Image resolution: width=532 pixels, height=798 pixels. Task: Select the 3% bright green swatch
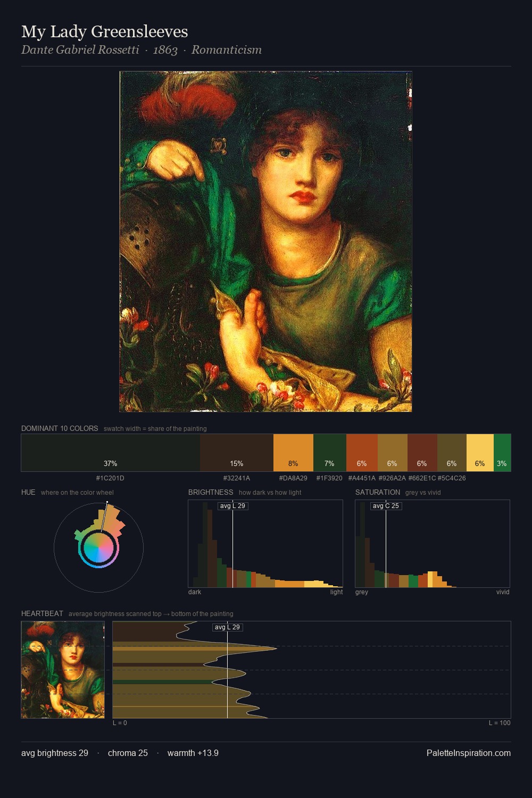click(502, 453)
